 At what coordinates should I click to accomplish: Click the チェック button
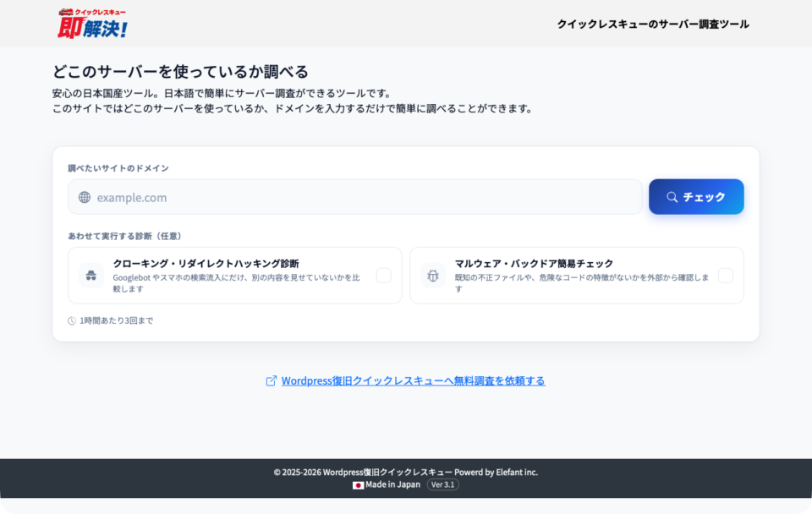(696, 197)
